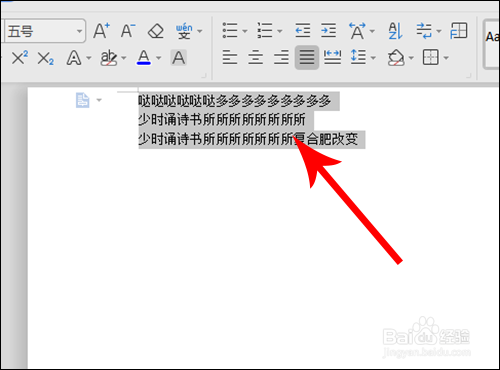The width and height of the screenshot is (500, 370).
Task: Expand the Chinese layout dropdown arrow
Action: click(372, 31)
